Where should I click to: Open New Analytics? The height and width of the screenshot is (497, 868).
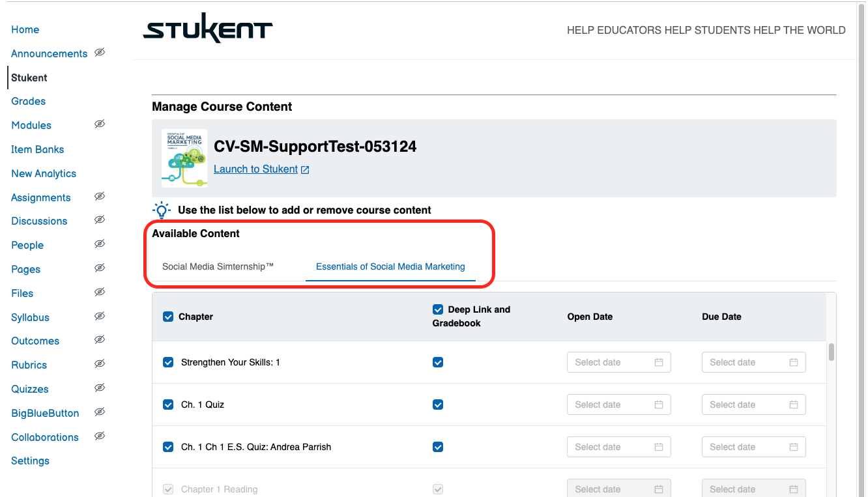(x=44, y=173)
